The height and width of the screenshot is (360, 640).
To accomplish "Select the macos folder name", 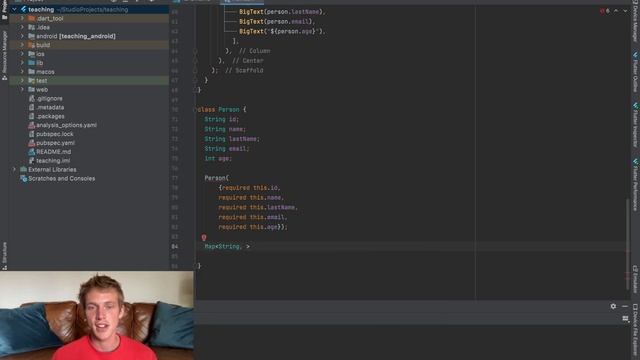I will (45, 72).
